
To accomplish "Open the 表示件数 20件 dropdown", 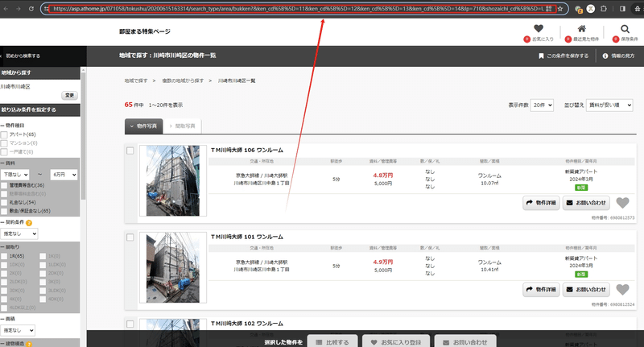I will [542, 105].
